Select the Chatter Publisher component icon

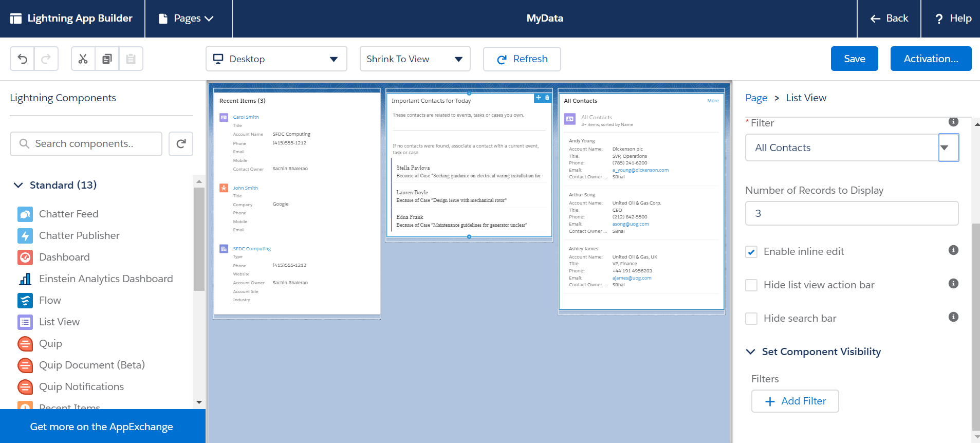pos(25,236)
